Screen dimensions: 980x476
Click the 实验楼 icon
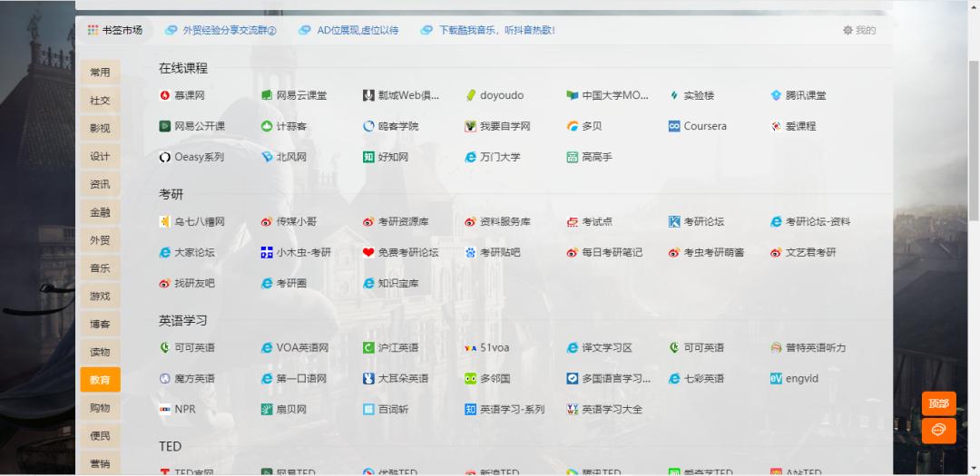point(674,95)
